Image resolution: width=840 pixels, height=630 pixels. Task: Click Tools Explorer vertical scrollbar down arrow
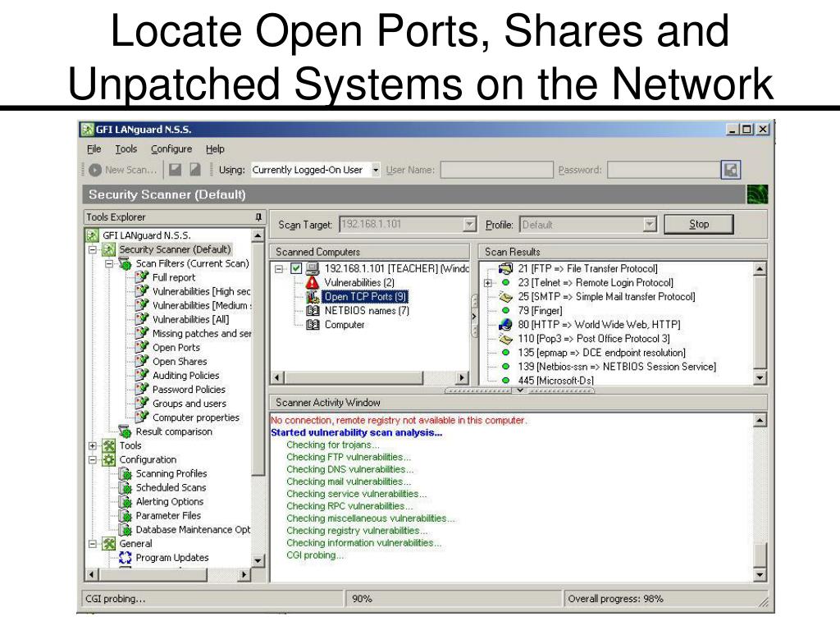pos(258,561)
